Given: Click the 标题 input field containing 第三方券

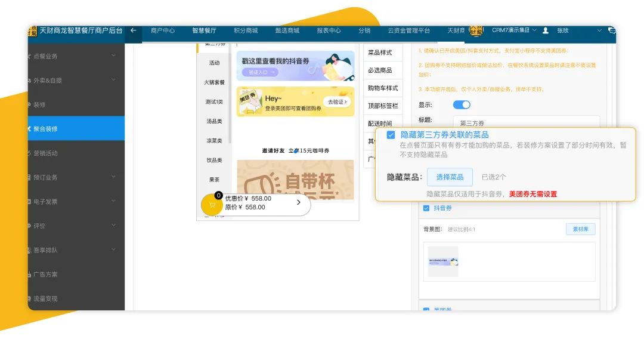Looking at the screenshot, I should click(x=527, y=122).
